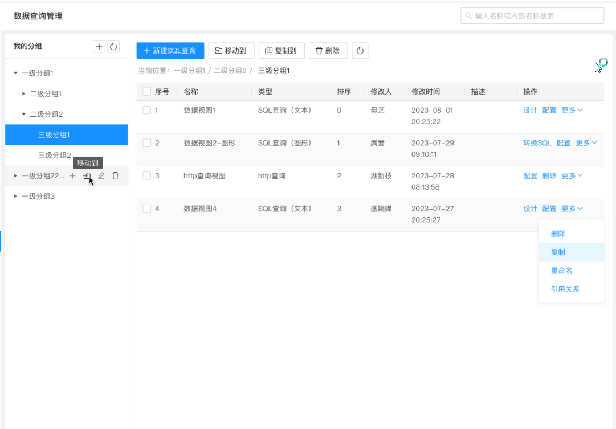Click 转换SQL link in row 2
Image resolution: width=616 pixels, height=429 pixels.
pyautogui.click(x=536, y=143)
